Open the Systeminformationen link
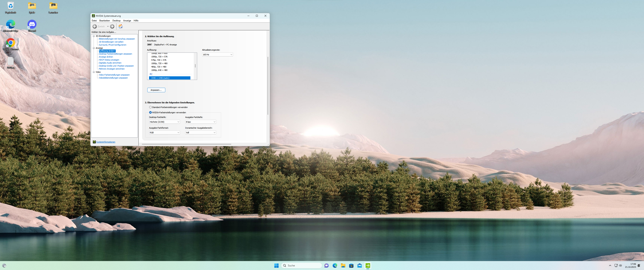 [x=106, y=142]
